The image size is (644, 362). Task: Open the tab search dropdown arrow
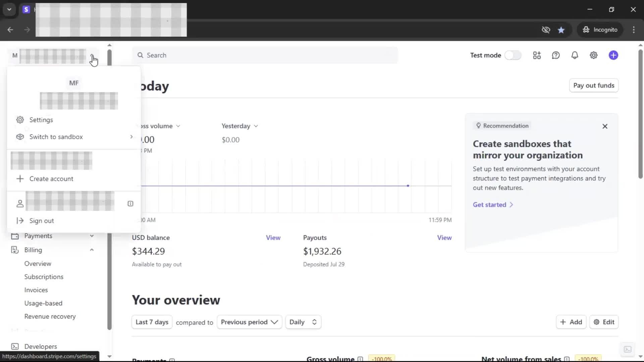(9, 9)
